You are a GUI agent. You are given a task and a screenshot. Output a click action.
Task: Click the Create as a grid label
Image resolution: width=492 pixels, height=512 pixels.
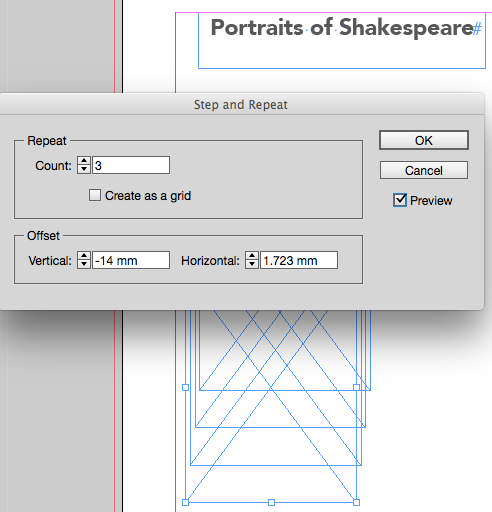tap(148, 196)
